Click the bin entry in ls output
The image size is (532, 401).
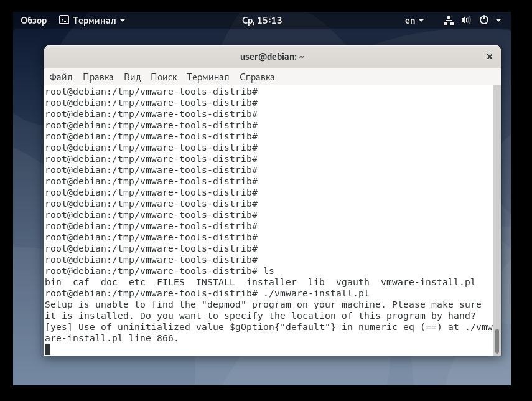(x=53, y=282)
